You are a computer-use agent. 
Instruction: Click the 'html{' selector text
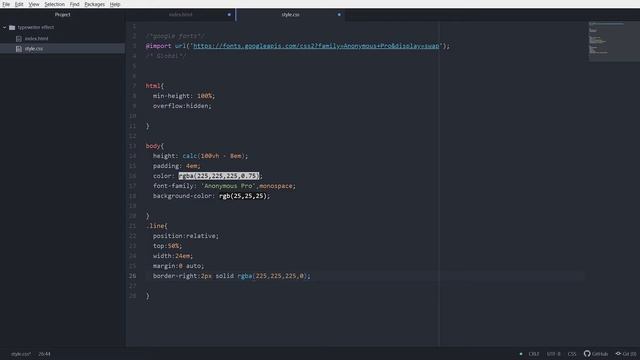(155, 86)
